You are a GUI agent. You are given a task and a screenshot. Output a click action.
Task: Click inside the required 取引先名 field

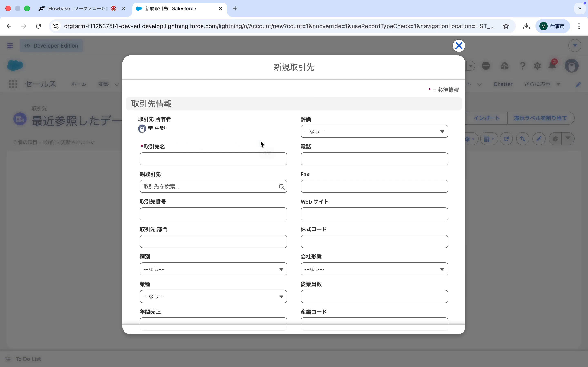213,159
